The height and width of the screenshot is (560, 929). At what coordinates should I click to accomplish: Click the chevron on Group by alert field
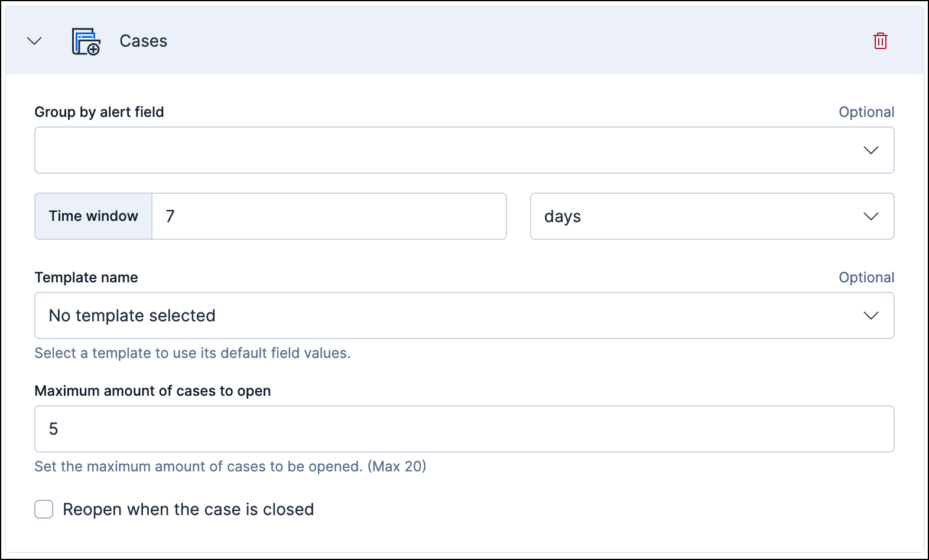(870, 150)
